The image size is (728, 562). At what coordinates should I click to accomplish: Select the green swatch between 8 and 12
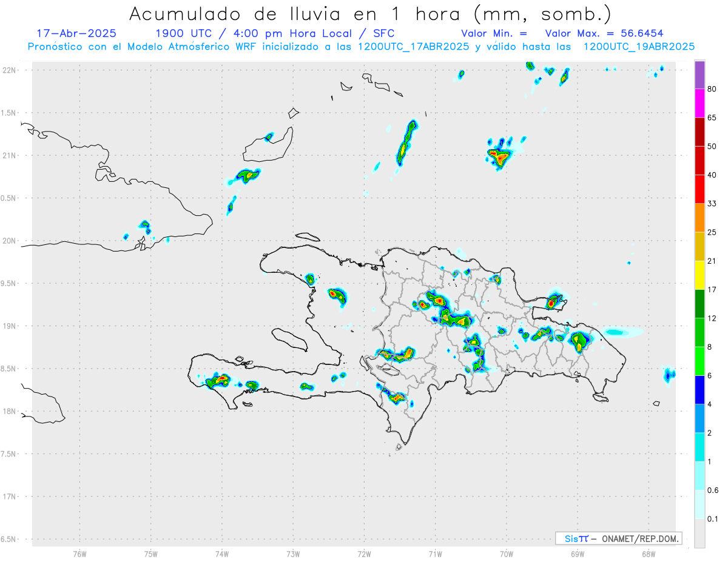point(699,332)
